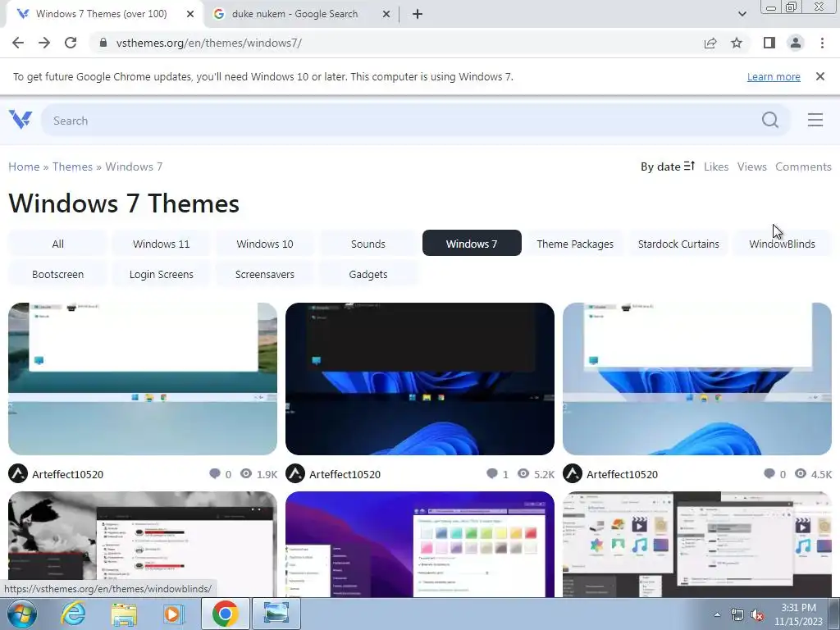
Task: Open the Chrome profile avatar
Action: coord(796,43)
